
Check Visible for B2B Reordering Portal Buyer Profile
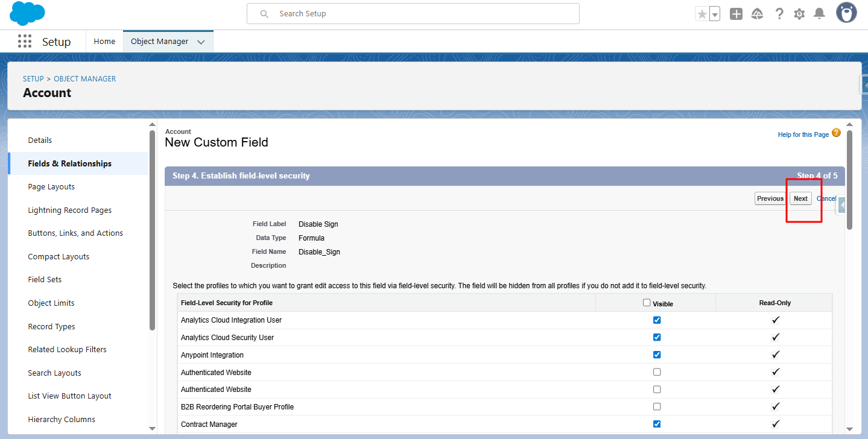657,407
